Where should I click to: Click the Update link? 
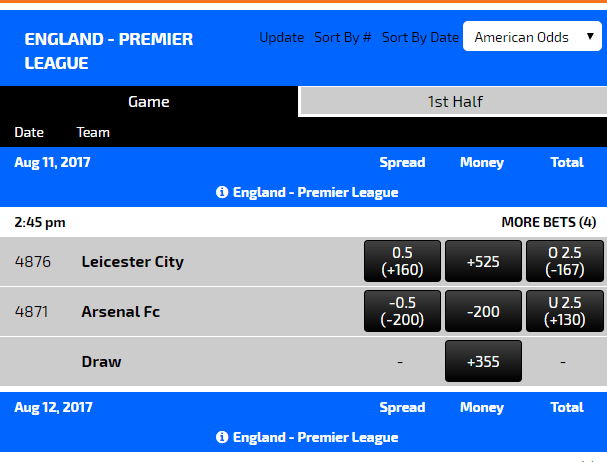281,37
